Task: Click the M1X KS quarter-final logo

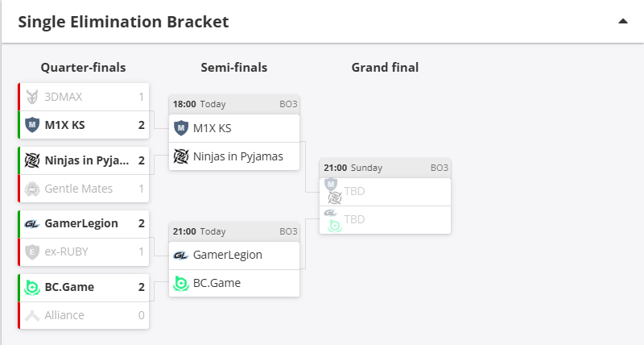Action: tap(32, 125)
